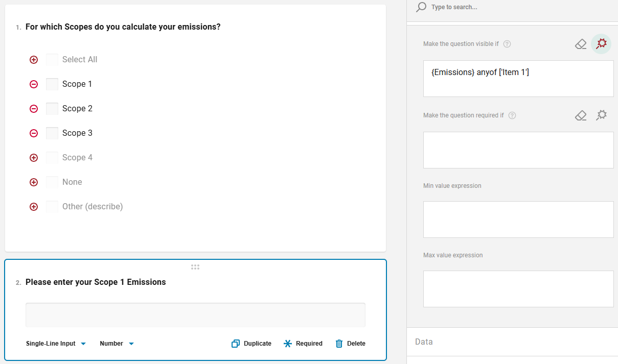Remove Scope 1 using its minus icon
Screen dimensions: 618x364
34,84
